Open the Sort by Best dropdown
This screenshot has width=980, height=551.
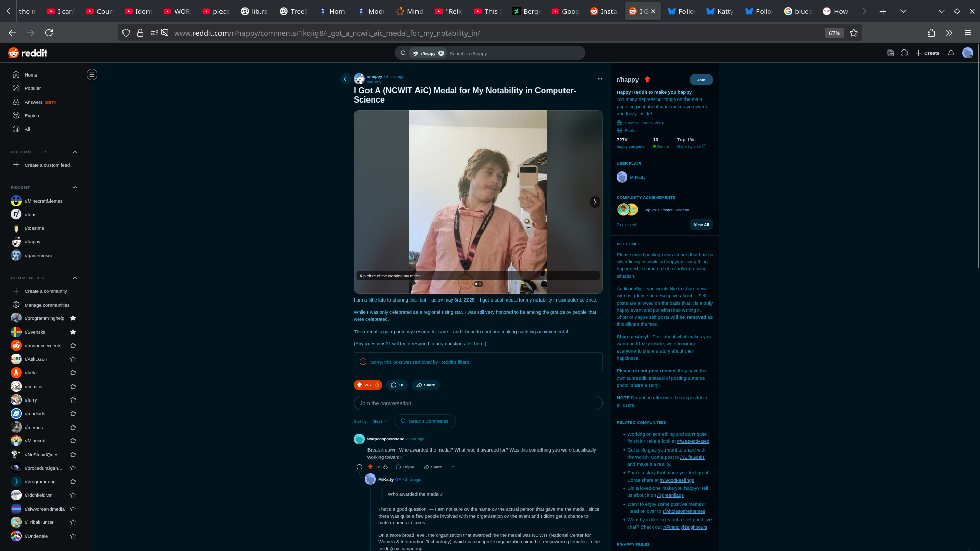(x=380, y=422)
